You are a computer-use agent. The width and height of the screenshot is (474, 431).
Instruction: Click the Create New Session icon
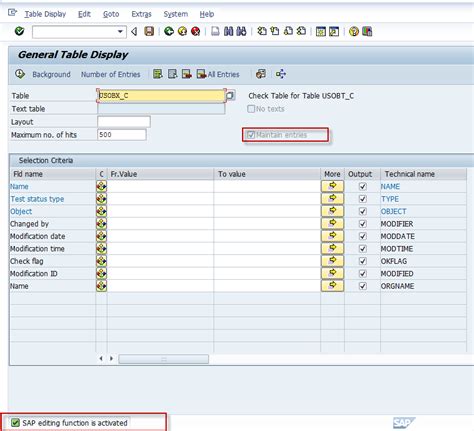click(x=321, y=31)
